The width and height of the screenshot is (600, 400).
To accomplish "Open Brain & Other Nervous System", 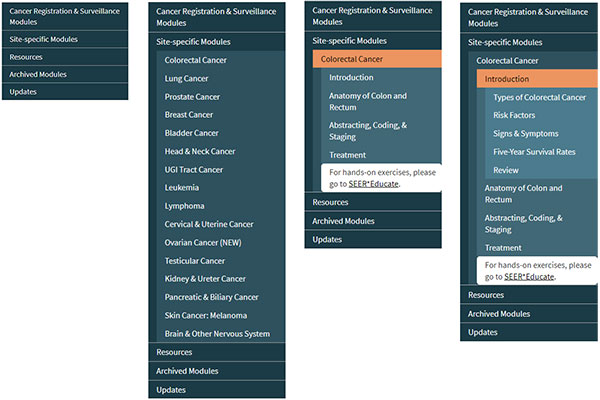I will pyautogui.click(x=217, y=334).
